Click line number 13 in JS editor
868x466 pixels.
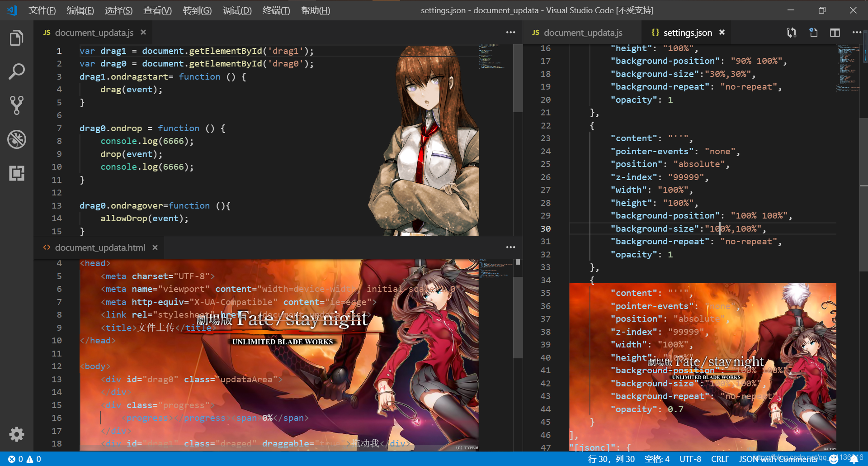click(x=57, y=205)
